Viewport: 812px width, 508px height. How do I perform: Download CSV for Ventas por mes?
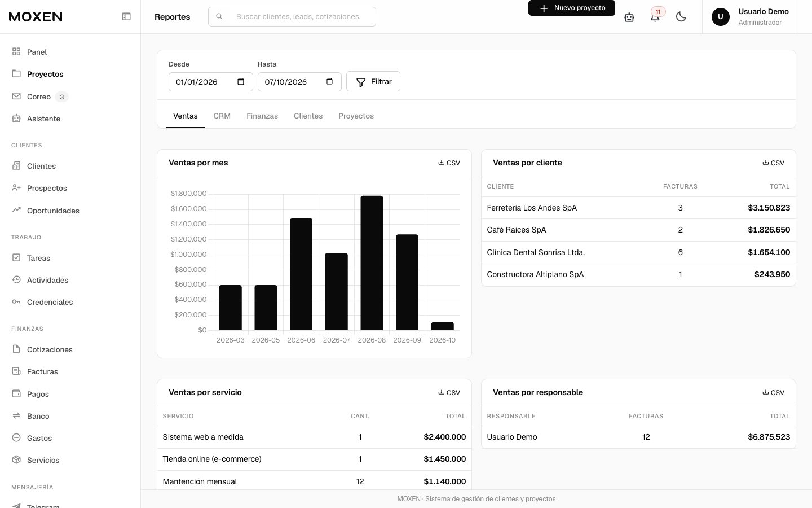(449, 163)
